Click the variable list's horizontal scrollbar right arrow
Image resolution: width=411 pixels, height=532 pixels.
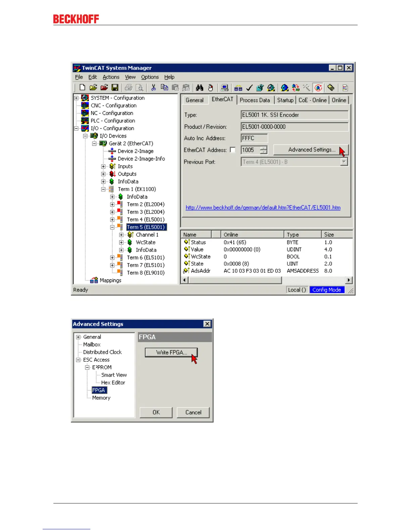(x=349, y=280)
